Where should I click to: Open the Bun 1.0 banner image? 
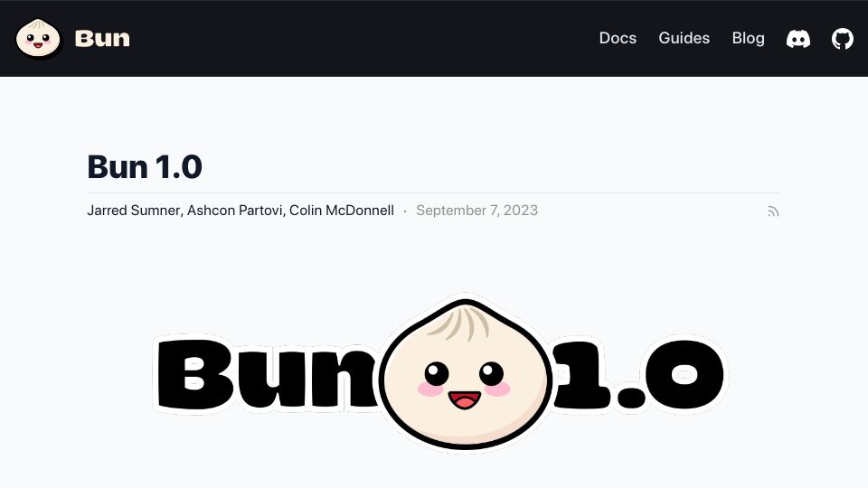point(440,373)
